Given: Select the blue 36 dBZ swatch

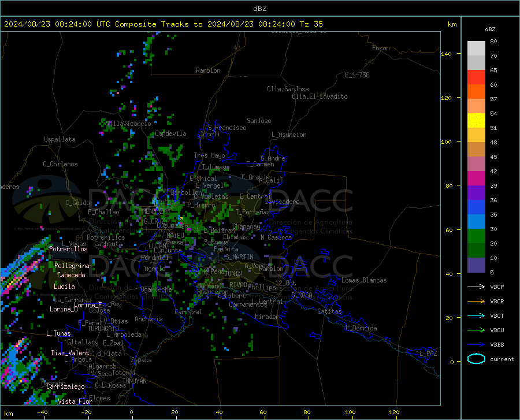Looking at the screenshot, I should [x=476, y=207].
